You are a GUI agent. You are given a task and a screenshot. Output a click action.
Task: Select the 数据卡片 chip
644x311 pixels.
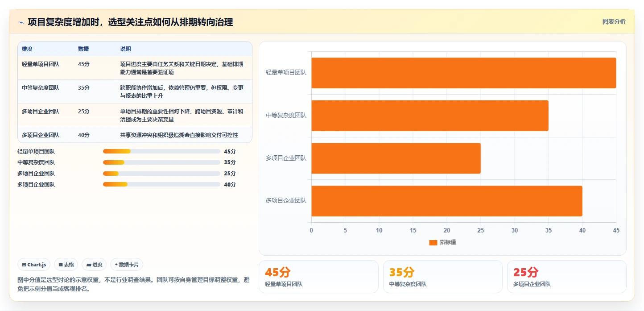[x=127, y=265]
